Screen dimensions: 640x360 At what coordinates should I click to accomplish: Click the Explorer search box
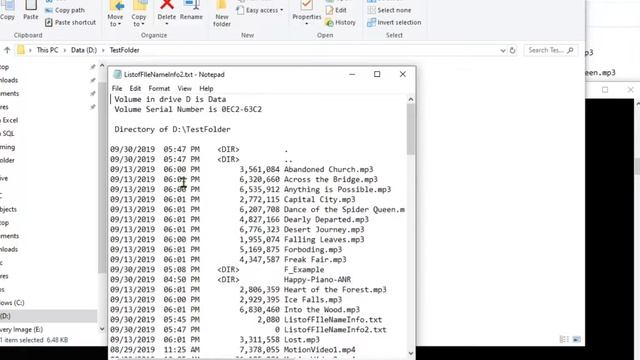(x=550, y=50)
